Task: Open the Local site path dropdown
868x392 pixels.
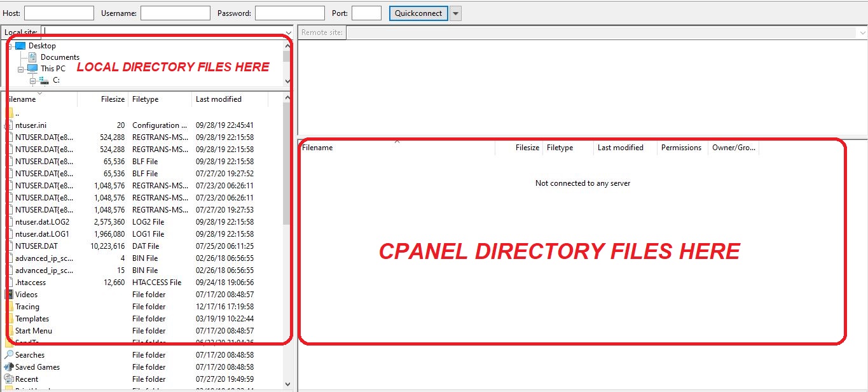Action: click(x=288, y=32)
